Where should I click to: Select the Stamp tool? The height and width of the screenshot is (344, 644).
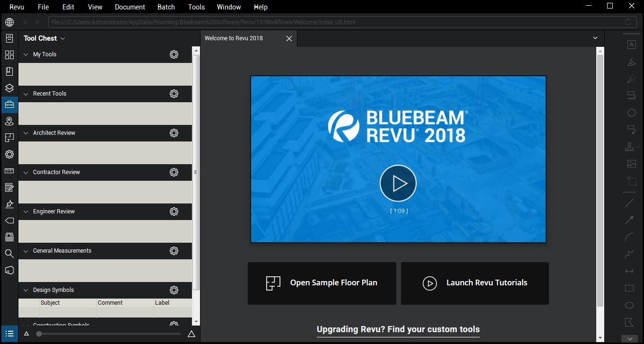(x=629, y=147)
